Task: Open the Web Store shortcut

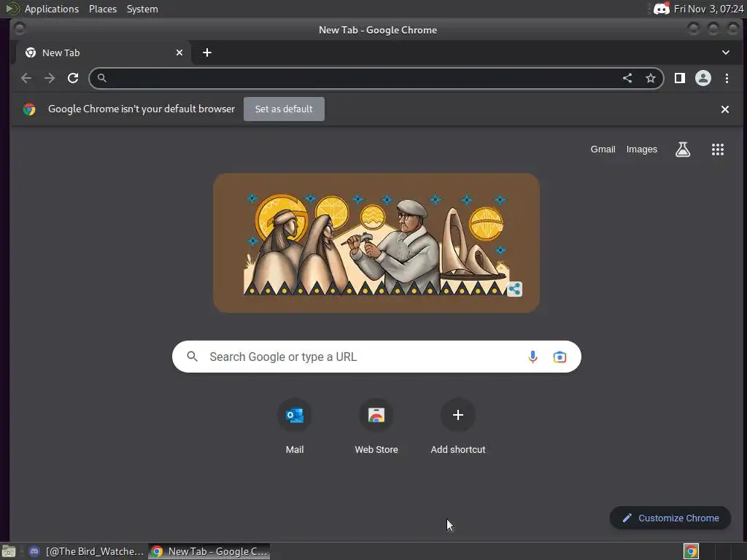Action: (376, 425)
